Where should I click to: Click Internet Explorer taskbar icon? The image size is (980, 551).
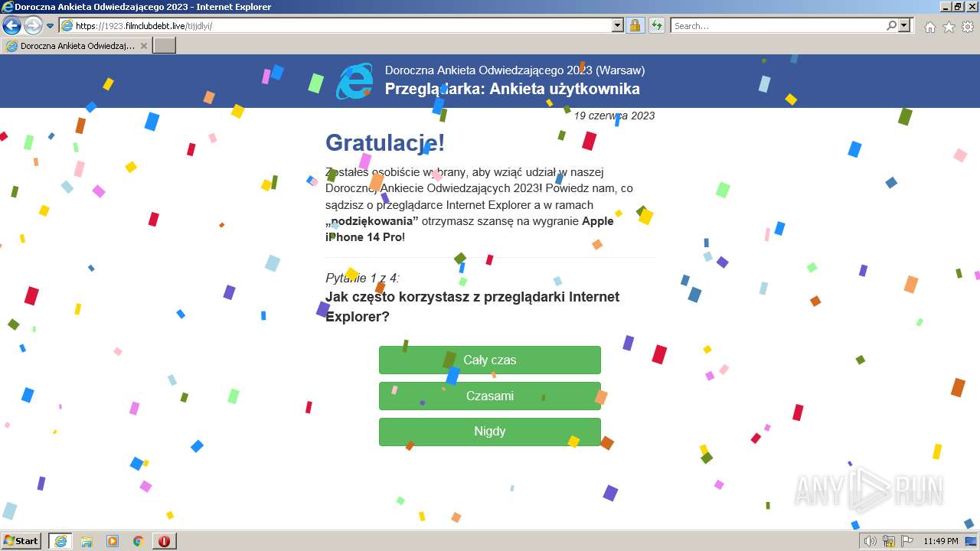(60, 541)
